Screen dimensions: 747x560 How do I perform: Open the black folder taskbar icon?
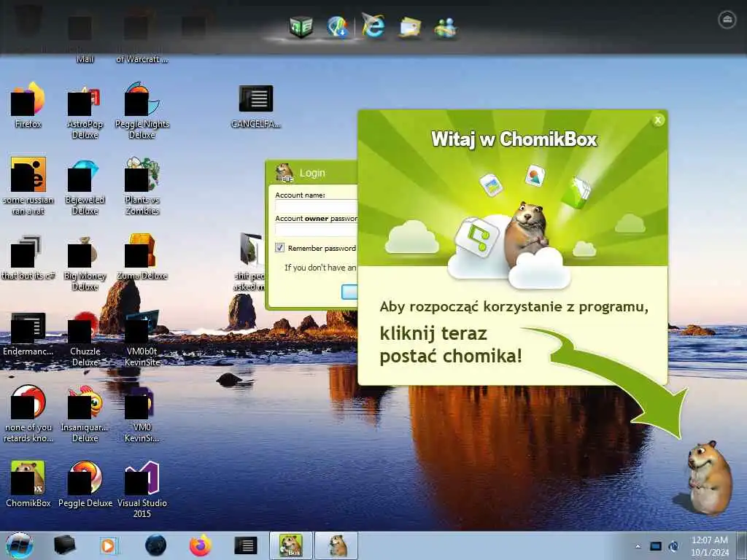(x=64, y=545)
